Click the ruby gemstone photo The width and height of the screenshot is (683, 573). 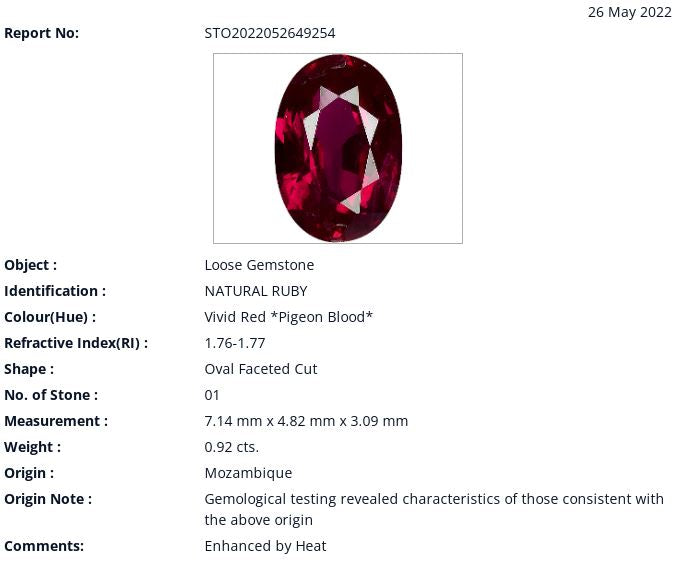click(x=338, y=148)
